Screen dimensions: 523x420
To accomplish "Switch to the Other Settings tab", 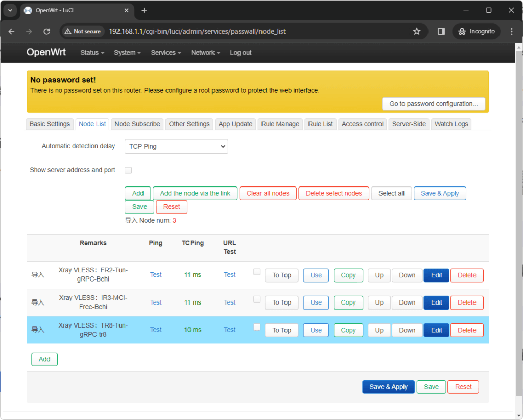I will [189, 124].
